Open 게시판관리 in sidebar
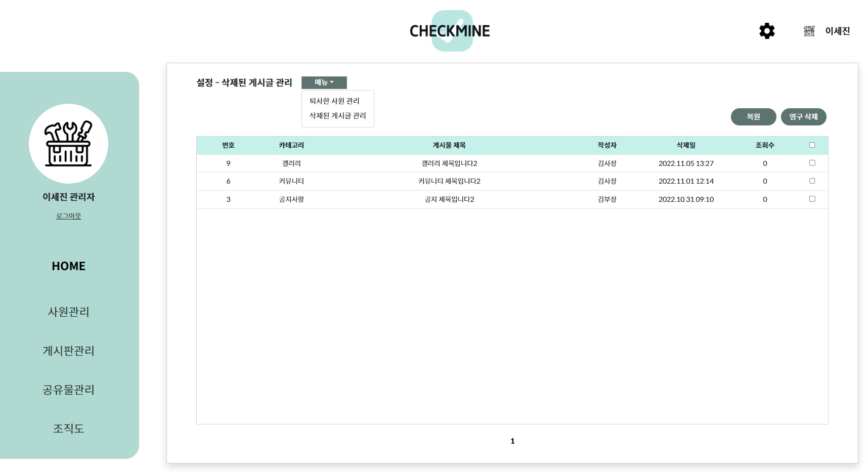The width and height of the screenshot is (868, 472). coord(69,351)
